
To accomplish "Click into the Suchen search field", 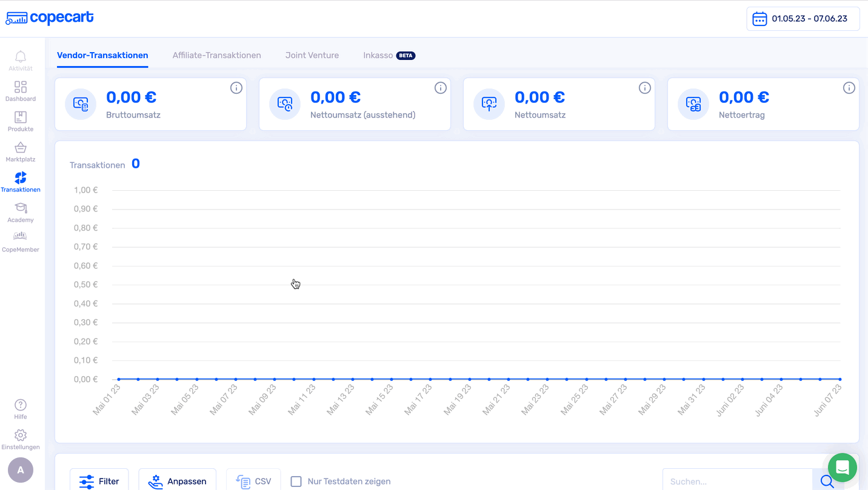I will click(736, 482).
